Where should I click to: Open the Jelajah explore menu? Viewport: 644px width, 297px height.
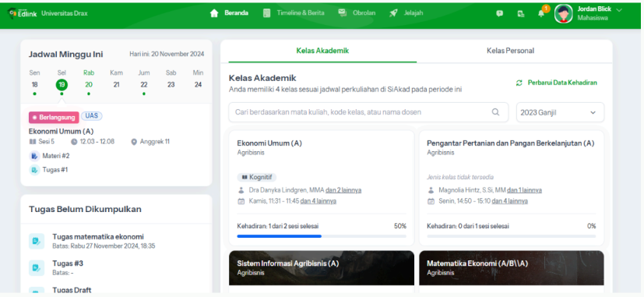tap(413, 13)
